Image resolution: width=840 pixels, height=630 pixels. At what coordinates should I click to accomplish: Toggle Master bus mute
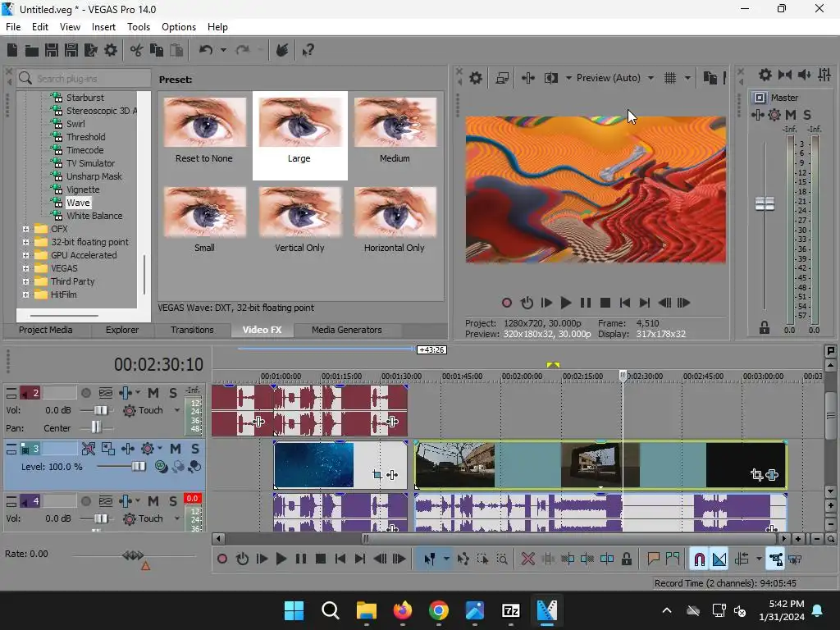(x=791, y=115)
